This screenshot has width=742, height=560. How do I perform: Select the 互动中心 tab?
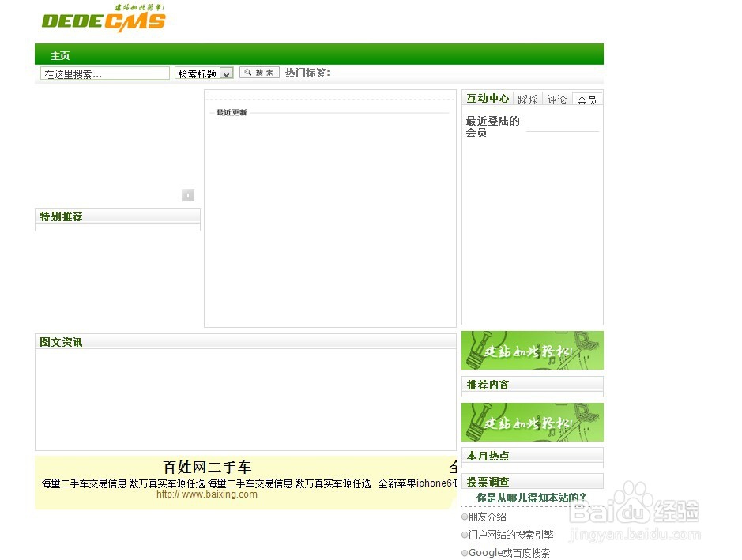(x=487, y=98)
